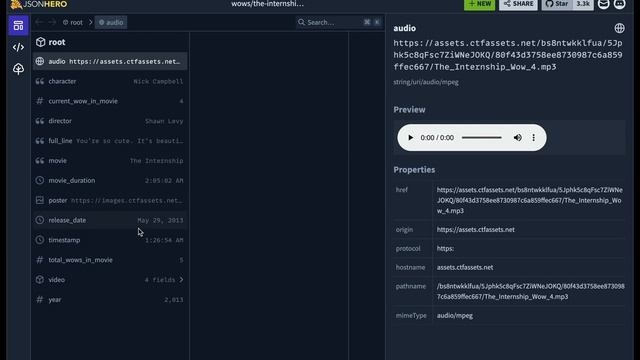The image size is (640, 360).
Task: Select the total_wows_in_movie row
Action: [110, 260]
